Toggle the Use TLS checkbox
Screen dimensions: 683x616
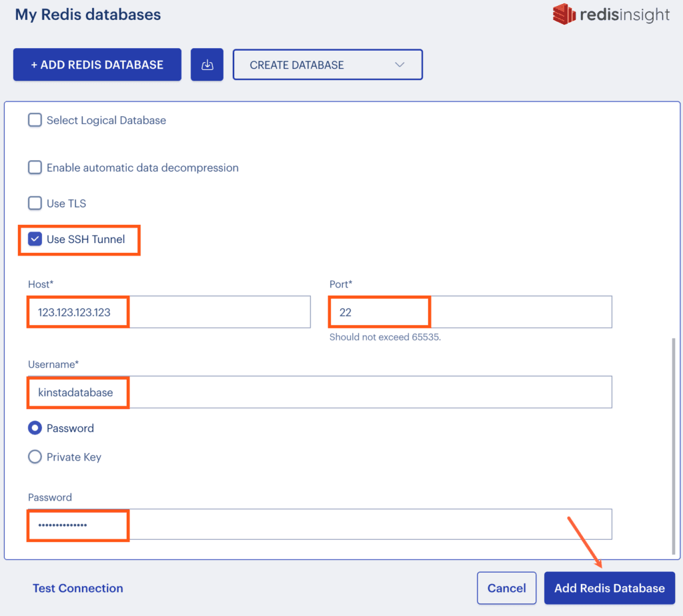35,203
